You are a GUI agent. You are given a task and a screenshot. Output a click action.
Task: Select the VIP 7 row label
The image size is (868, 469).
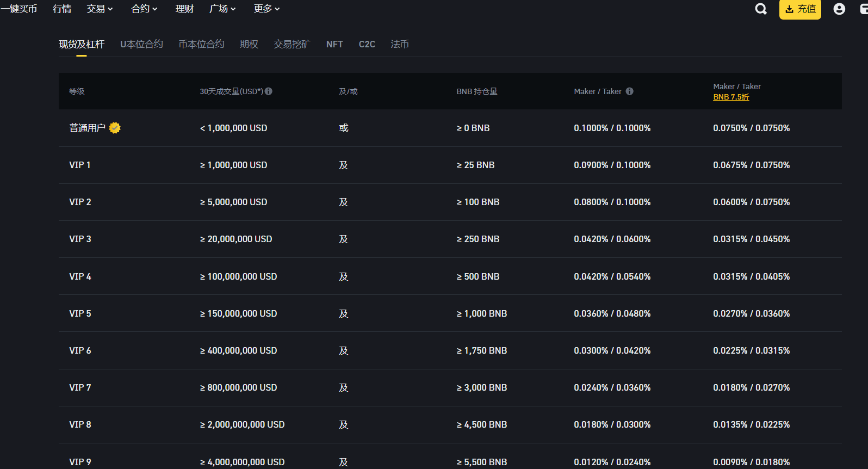point(80,387)
